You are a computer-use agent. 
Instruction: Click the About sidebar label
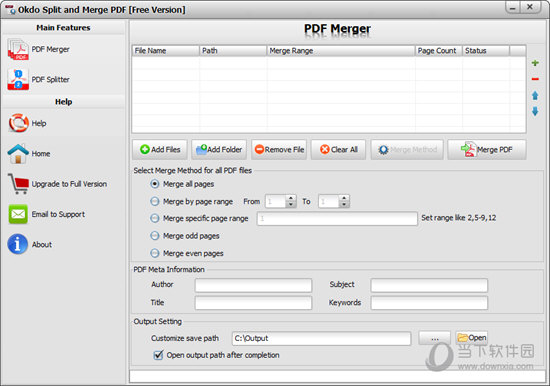(42, 244)
